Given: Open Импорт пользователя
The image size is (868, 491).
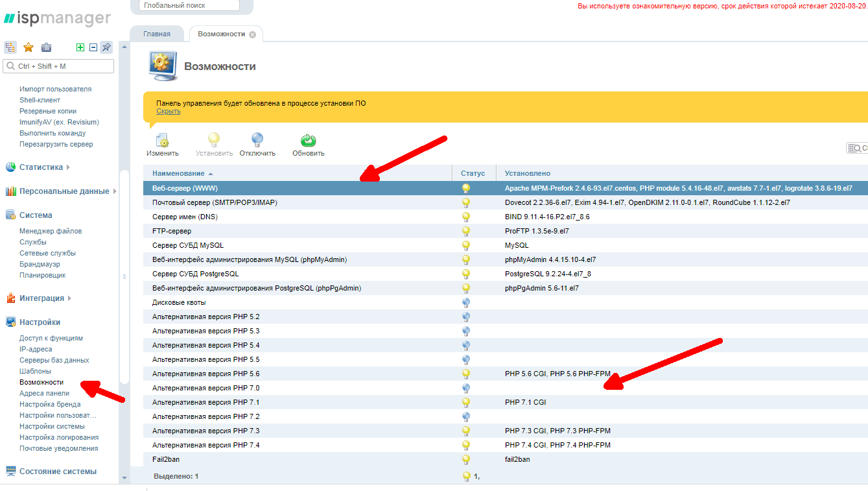Looking at the screenshot, I should pyautogui.click(x=55, y=89).
